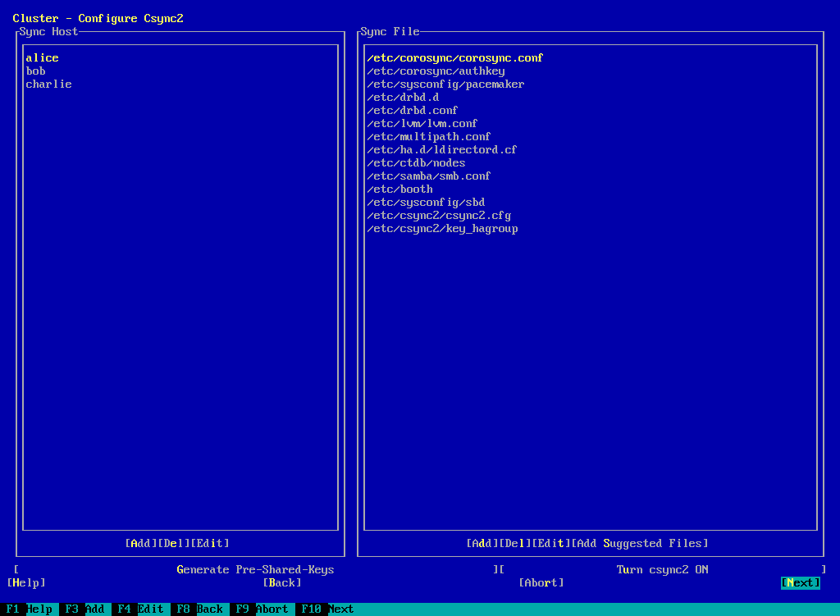The height and width of the screenshot is (616, 840).
Task: Select /etc/samba/smb.conf file entry
Action: point(429,176)
